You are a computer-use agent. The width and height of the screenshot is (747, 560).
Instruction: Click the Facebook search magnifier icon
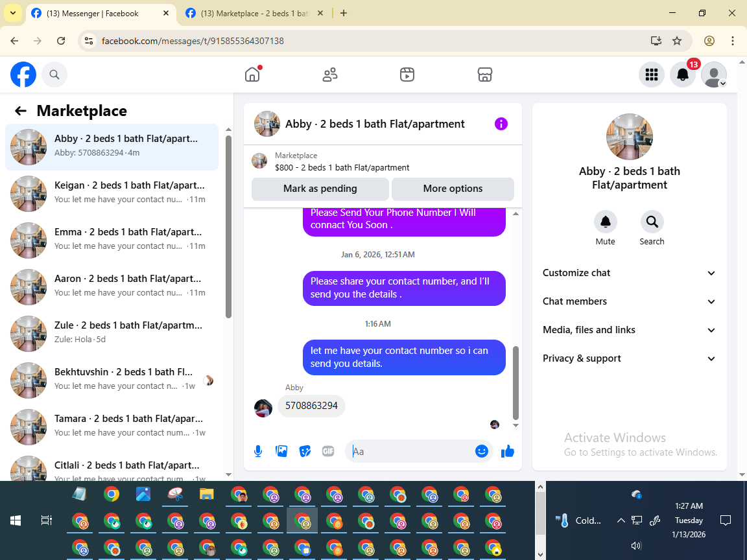[54, 75]
